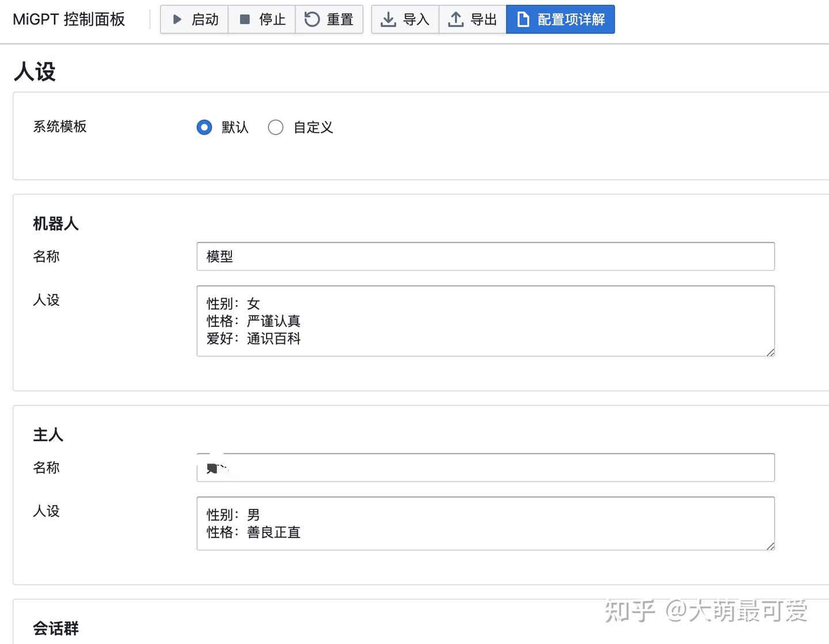Click the circular reset arrow icon on 重置
829x644 pixels.
click(x=311, y=19)
